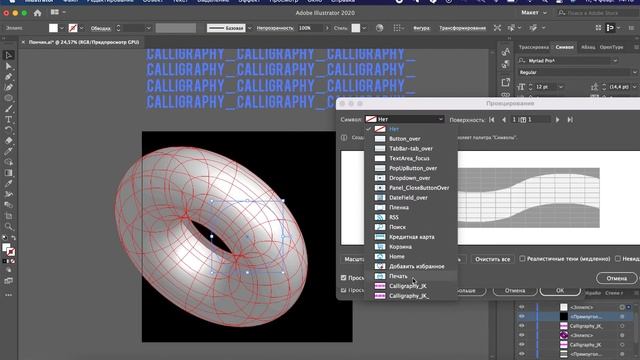
Task: Click the isolate selected object icon
Action: click(497, 28)
